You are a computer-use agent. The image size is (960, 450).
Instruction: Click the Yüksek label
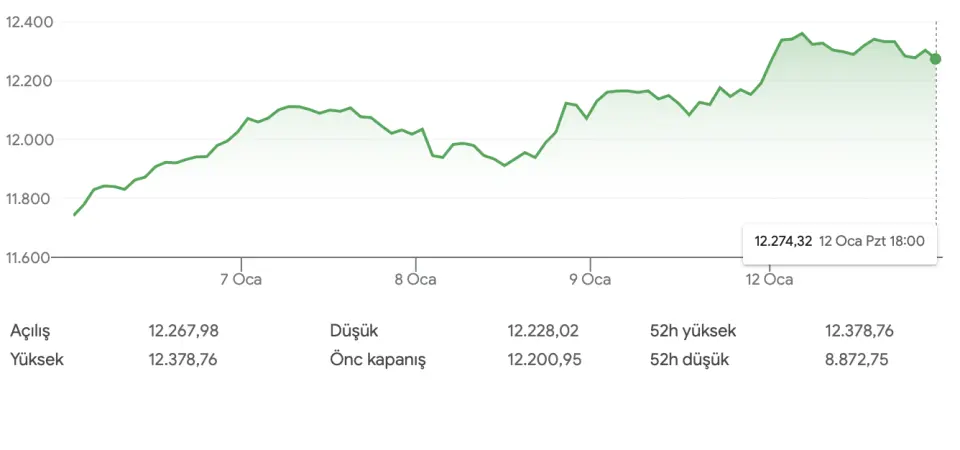point(37,360)
